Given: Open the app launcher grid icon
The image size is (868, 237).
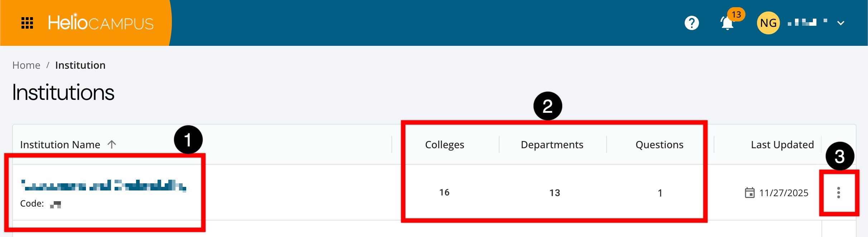Looking at the screenshot, I should (27, 23).
